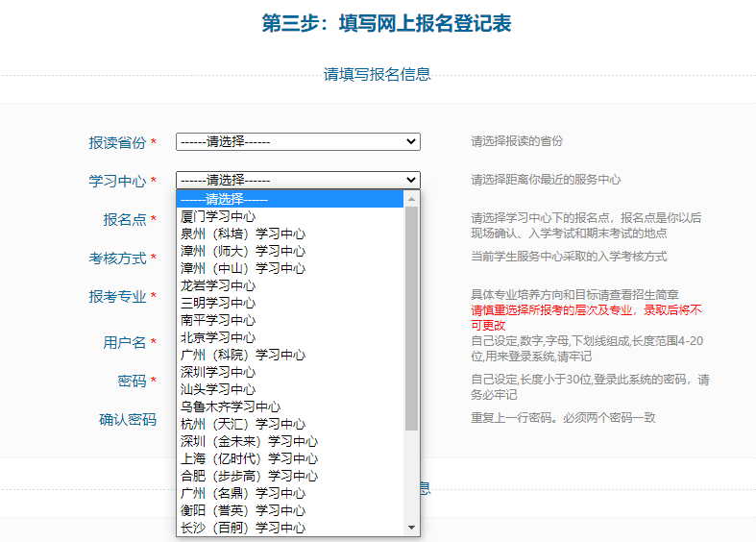The width and height of the screenshot is (756, 542).
Task: Click the hint 请选择报读的省份
Action: [x=517, y=141]
